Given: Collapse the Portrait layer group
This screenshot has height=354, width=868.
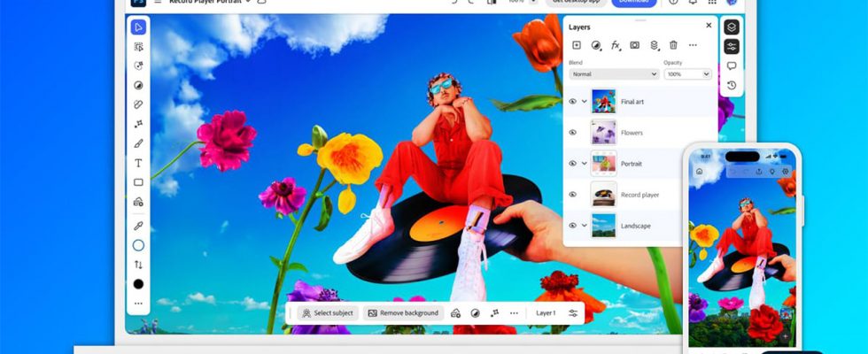Looking at the screenshot, I should point(584,164).
